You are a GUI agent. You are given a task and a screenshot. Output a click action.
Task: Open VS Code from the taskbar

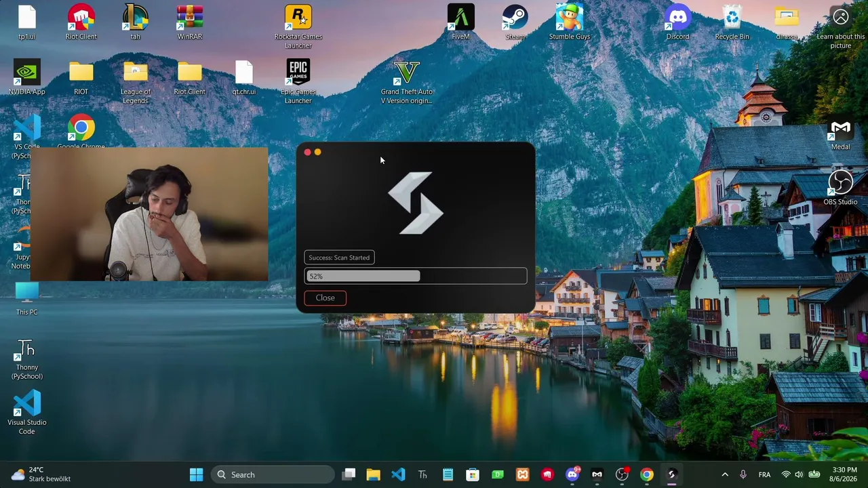[398, 474]
